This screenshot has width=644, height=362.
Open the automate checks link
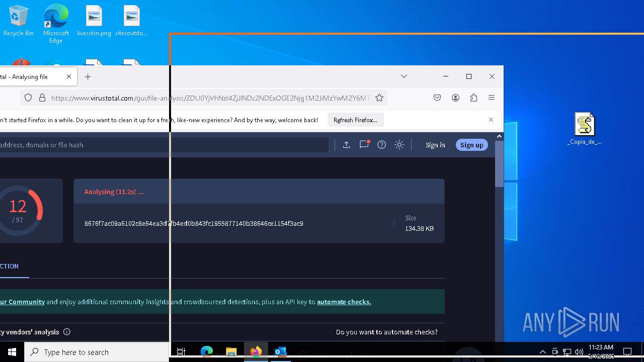(344, 302)
